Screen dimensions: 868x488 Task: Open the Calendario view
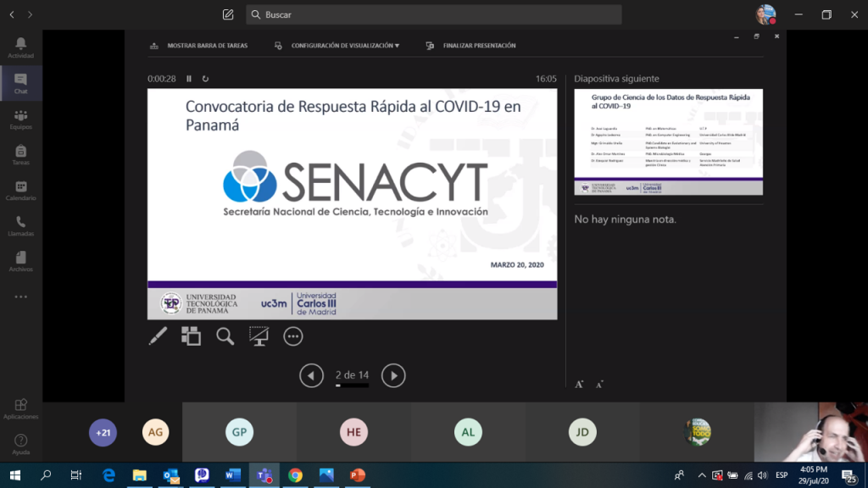point(20,191)
